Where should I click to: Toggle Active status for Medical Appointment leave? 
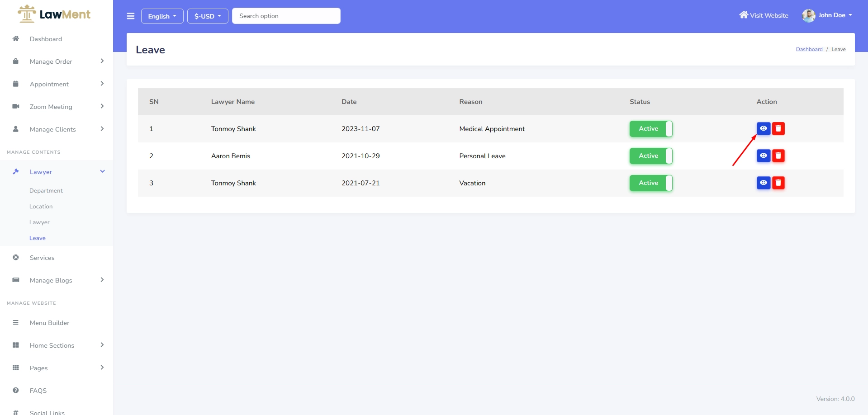click(651, 129)
